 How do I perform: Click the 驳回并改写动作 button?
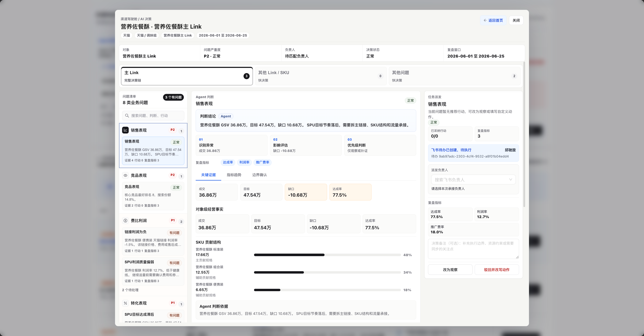(x=497, y=270)
